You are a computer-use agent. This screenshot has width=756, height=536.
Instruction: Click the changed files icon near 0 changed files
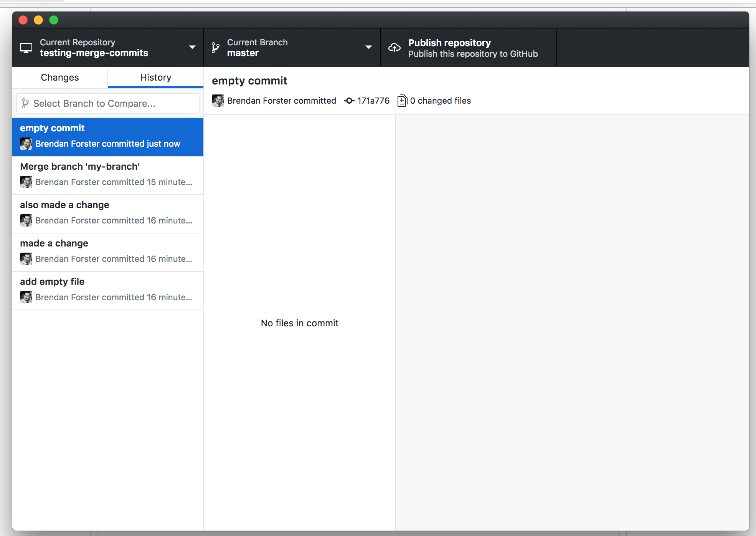[x=402, y=100]
